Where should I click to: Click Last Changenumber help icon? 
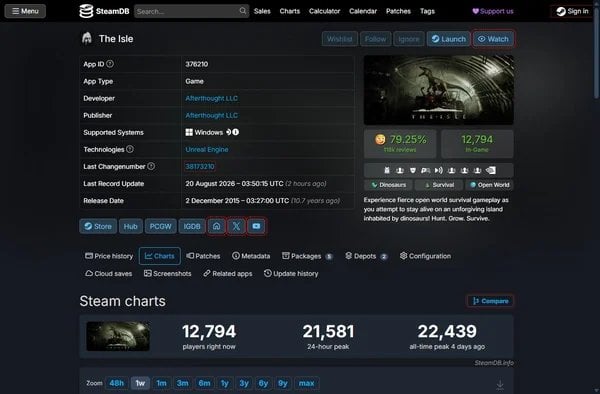(151, 166)
